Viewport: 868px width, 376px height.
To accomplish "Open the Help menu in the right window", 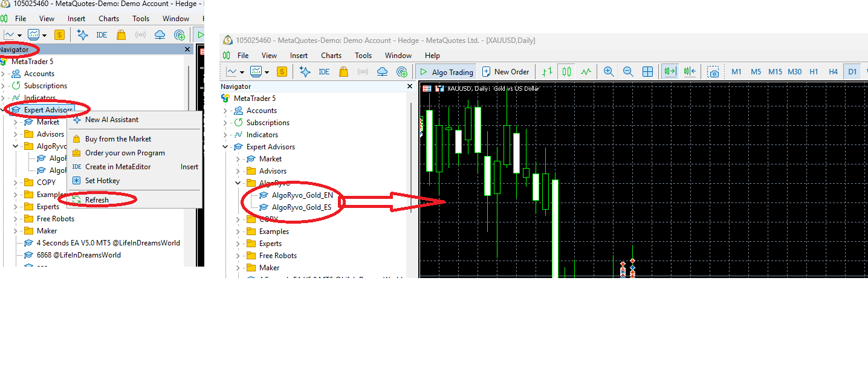I will click(x=432, y=55).
